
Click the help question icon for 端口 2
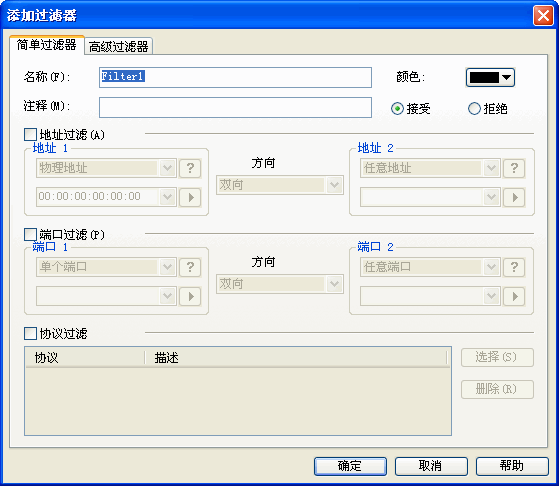click(x=514, y=267)
